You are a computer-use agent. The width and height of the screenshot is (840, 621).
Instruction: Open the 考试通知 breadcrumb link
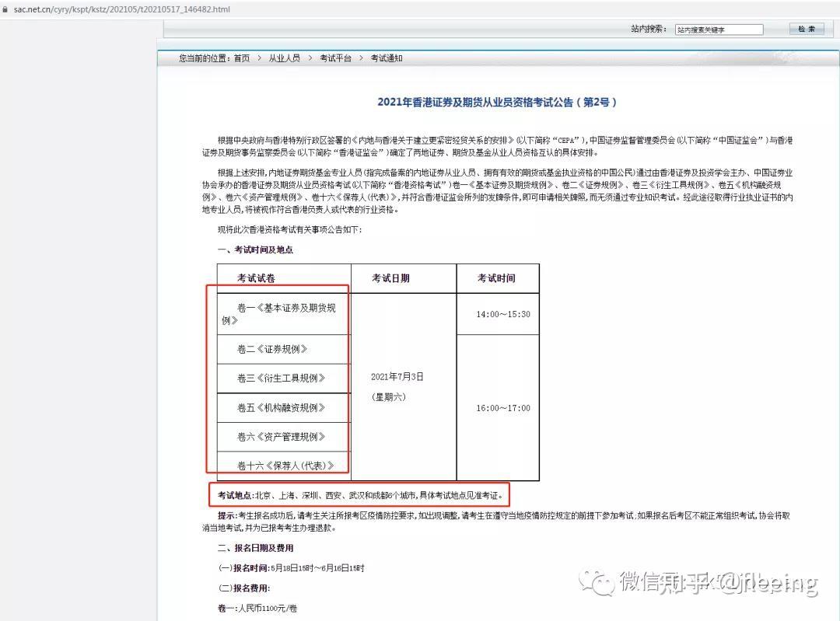(x=387, y=58)
